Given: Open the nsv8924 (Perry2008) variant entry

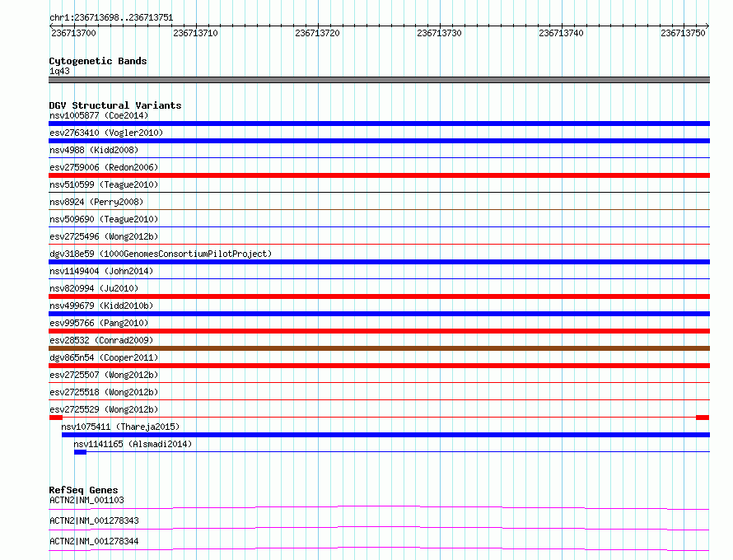Looking at the screenshot, I should (x=96, y=202).
